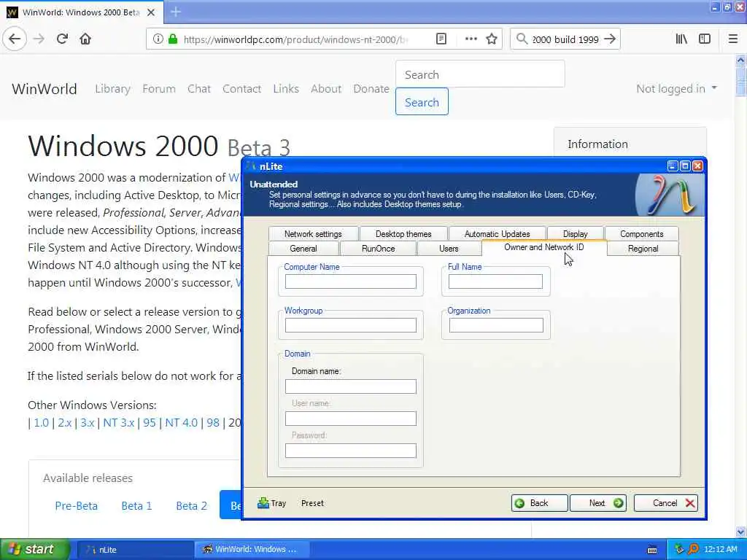747x560 pixels.
Task: Click the domain User name field
Action: coord(351,419)
